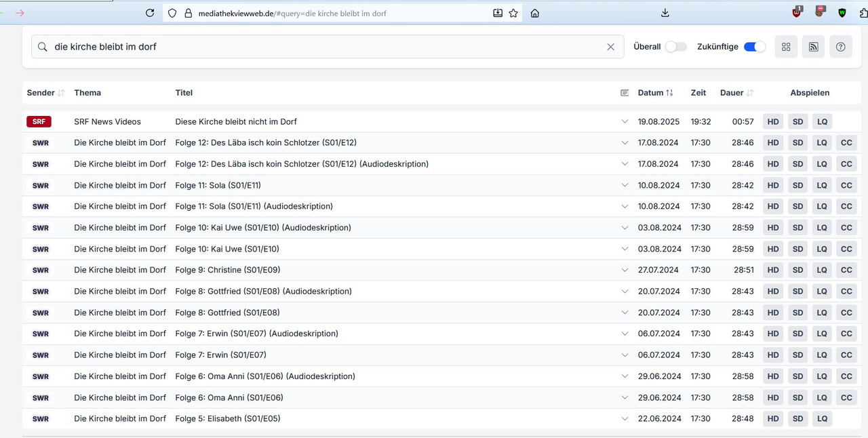Reload the page with the browser refresh icon
Viewport: 868px width, 438px height.
(150, 13)
